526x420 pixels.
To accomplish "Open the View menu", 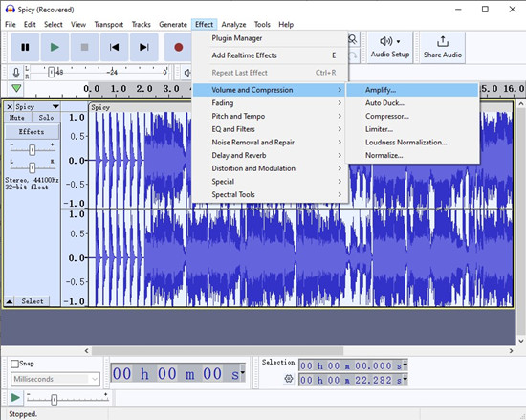I will [x=78, y=25].
